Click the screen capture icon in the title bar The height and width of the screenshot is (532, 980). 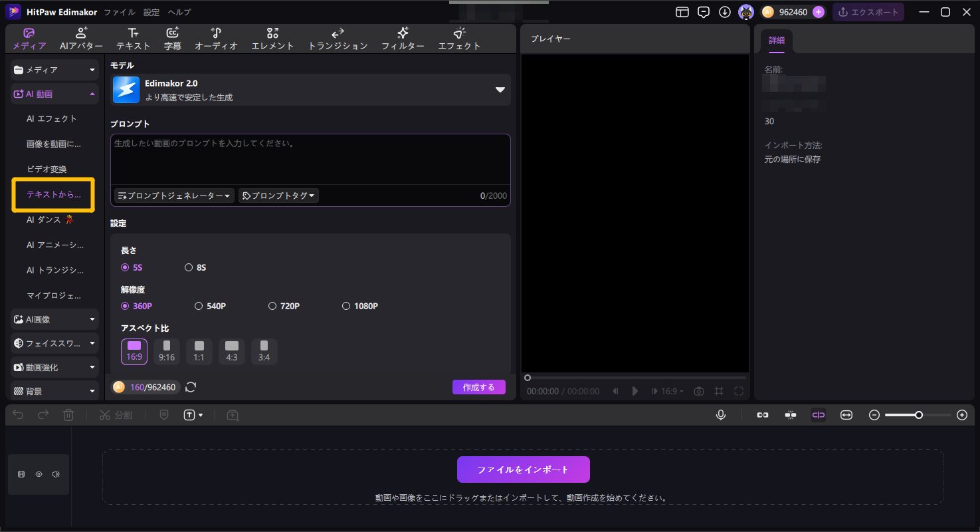pos(682,11)
